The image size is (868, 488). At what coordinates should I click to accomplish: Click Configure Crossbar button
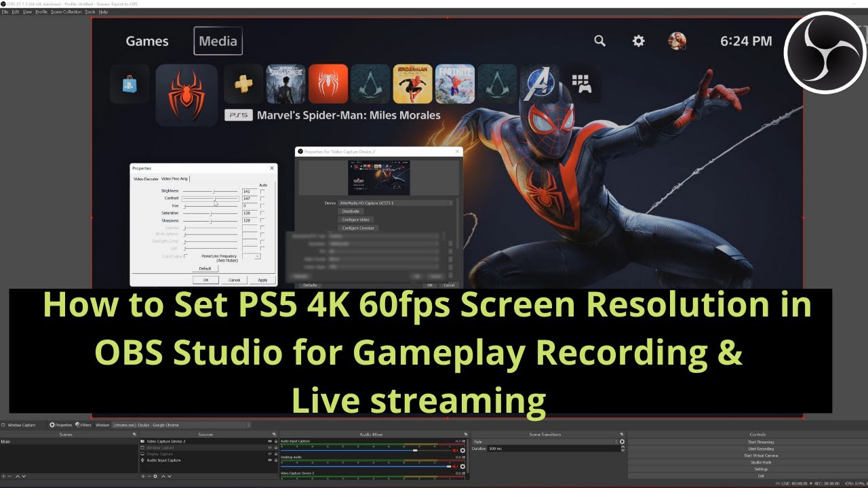point(358,228)
